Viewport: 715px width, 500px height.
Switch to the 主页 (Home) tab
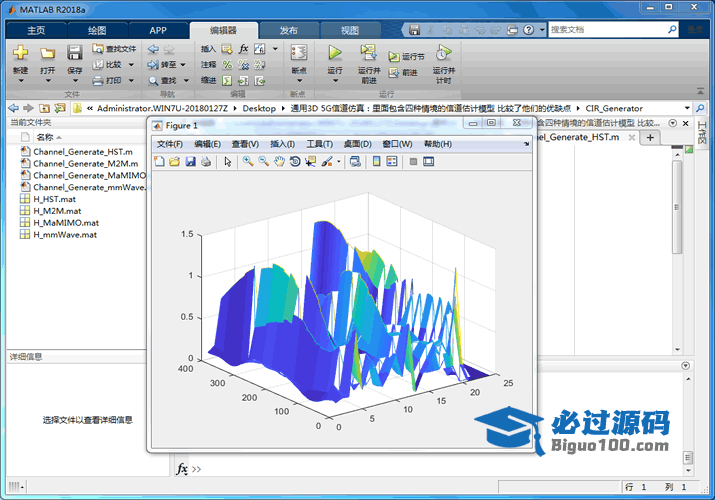pyautogui.click(x=36, y=31)
